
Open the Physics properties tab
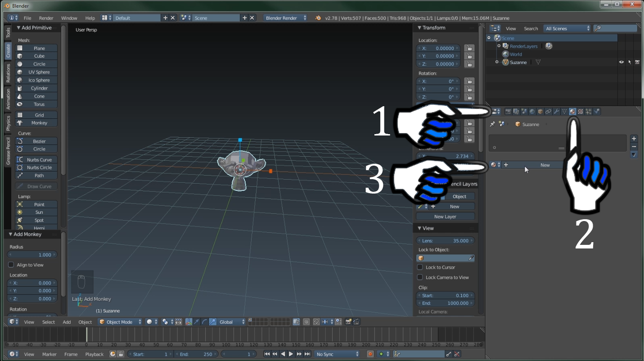[x=597, y=112]
